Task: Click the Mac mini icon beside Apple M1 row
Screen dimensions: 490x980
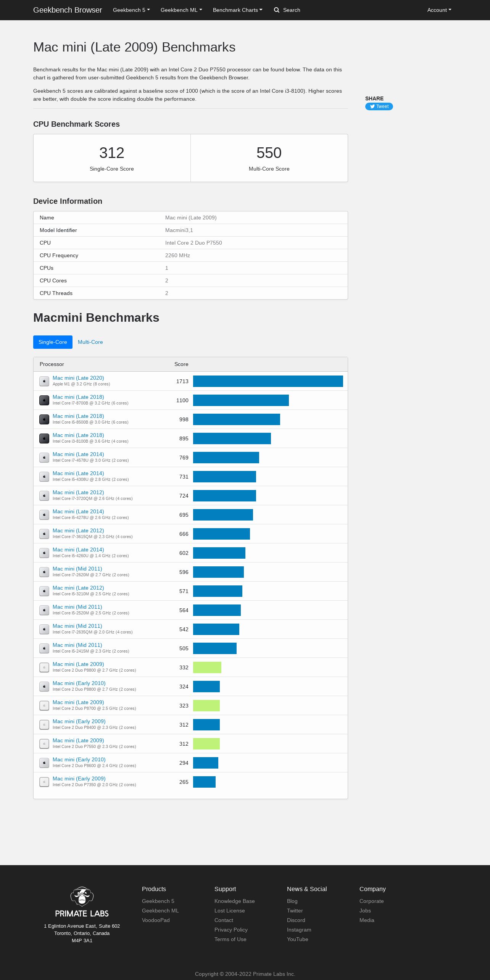Action: point(44,381)
